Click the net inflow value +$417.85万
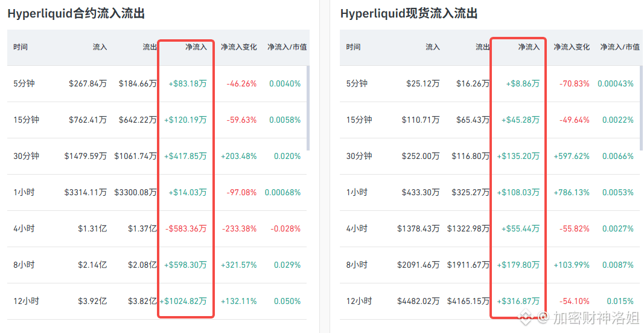The height and width of the screenshot is (333, 644). coord(185,156)
